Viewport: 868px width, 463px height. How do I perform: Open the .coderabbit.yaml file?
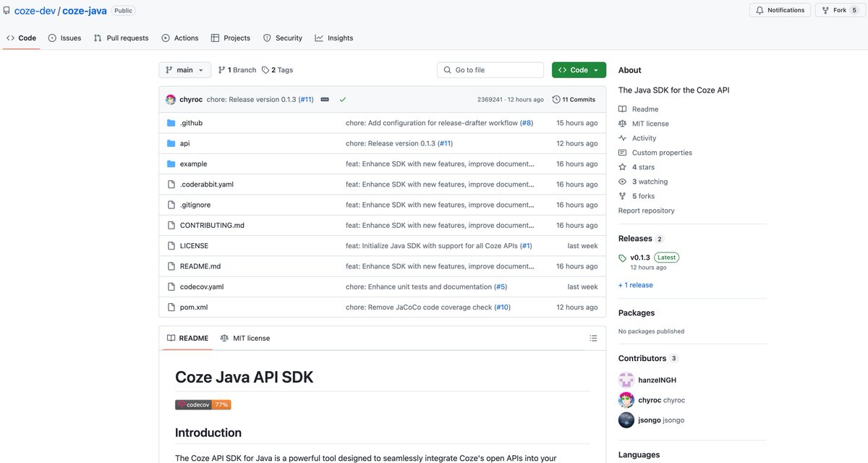click(x=206, y=184)
